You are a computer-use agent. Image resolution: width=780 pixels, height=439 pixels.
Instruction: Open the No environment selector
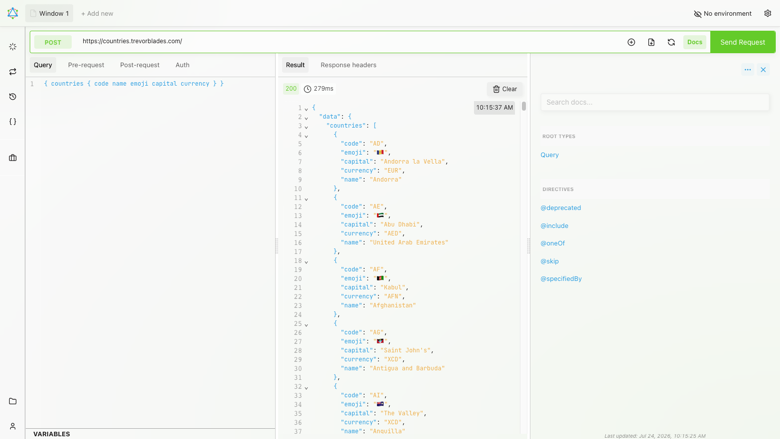click(x=723, y=13)
